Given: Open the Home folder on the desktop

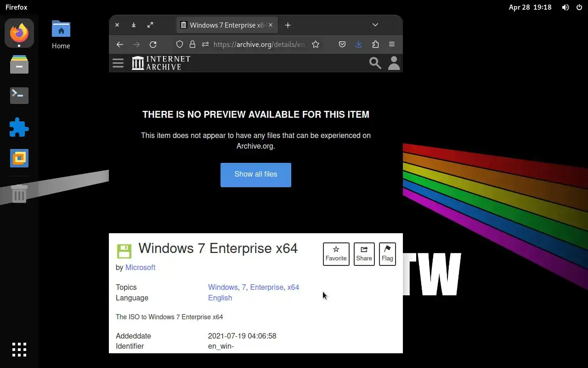Looking at the screenshot, I should tap(61, 35).
